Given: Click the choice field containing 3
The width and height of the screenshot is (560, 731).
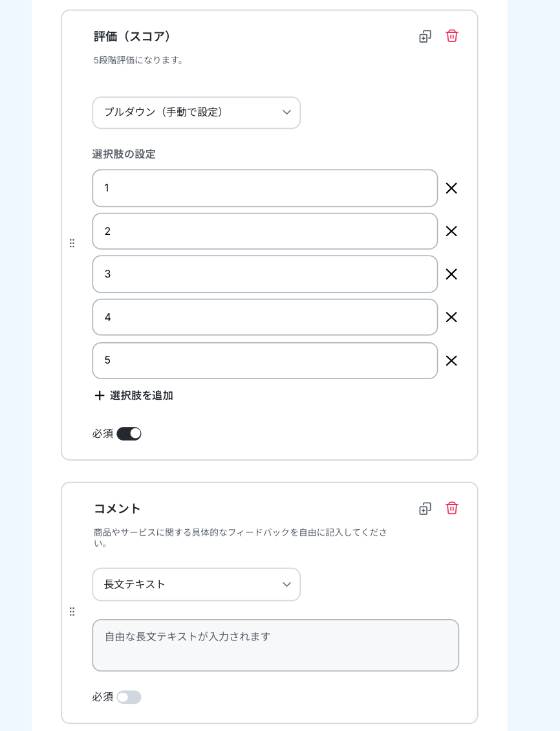Looking at the screenshot, I should point(264,274).
